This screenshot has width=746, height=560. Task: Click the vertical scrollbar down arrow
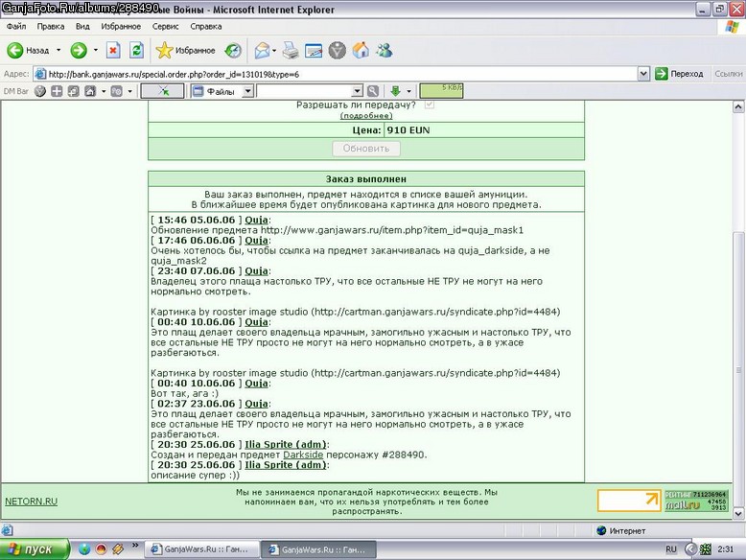[x=738, y=513]
